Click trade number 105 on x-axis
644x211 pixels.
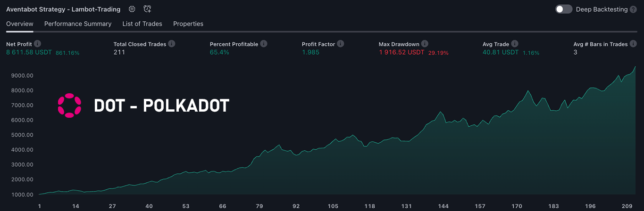click(x=333, y=206)
